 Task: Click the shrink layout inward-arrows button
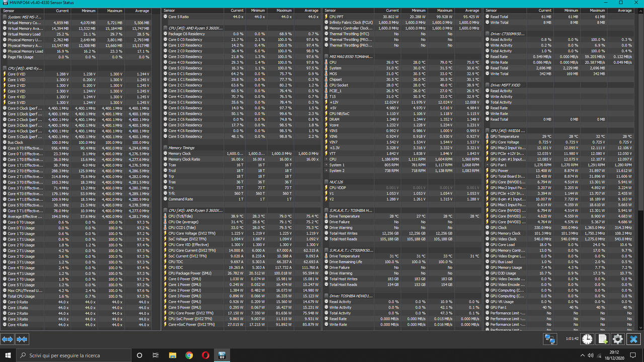tap(22, 339)
